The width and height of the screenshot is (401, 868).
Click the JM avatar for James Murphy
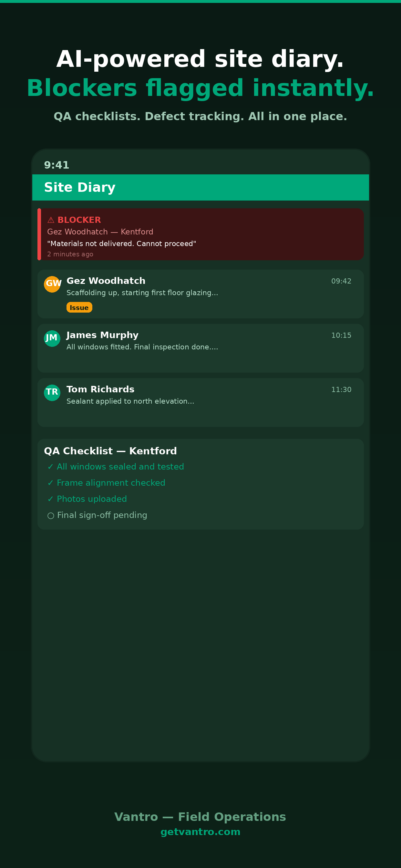click(52, 338)
